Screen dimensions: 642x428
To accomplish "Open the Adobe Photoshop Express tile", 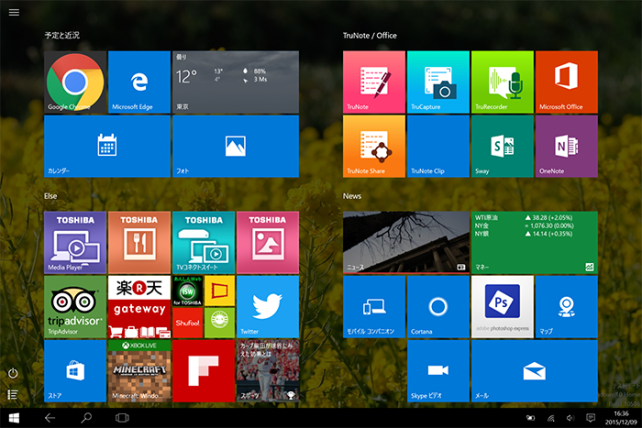I will [x=502, y=307].
